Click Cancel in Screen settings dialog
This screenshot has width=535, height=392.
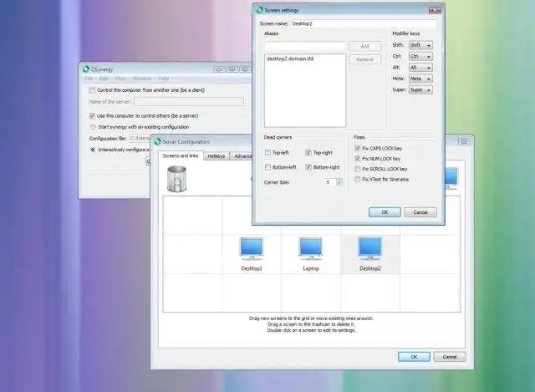420,212
